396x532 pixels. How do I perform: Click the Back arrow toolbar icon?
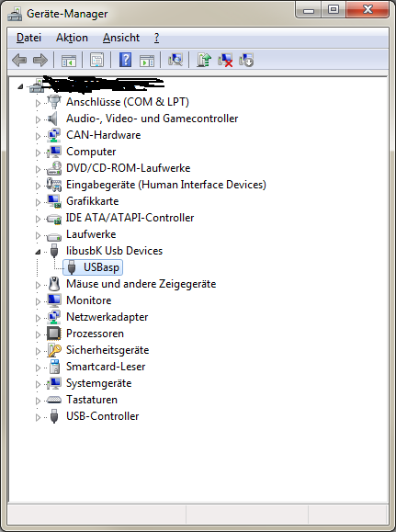point(19,60)
